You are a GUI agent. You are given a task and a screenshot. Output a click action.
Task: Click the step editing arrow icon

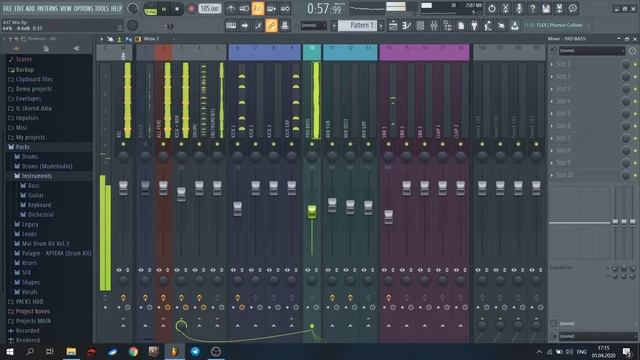coord(244,26)
